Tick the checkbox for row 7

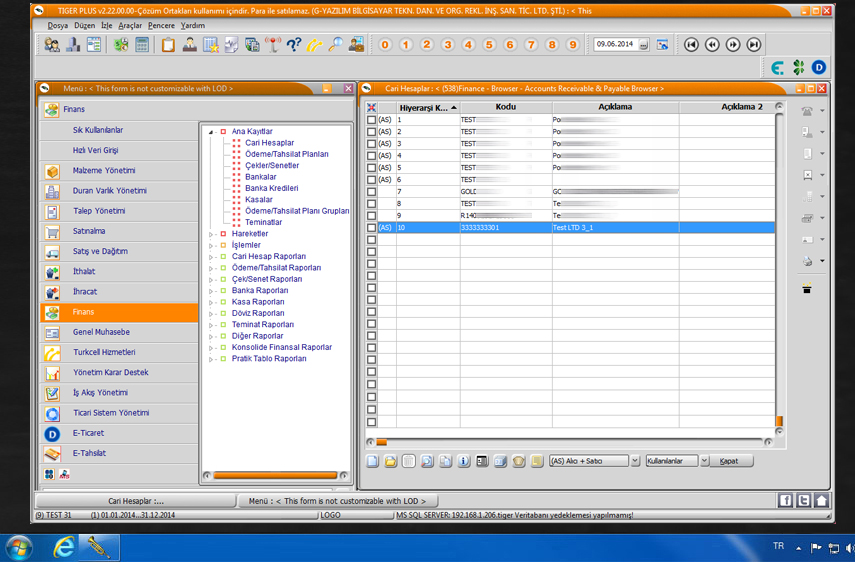pyautogui.click(x=371, y=191)
